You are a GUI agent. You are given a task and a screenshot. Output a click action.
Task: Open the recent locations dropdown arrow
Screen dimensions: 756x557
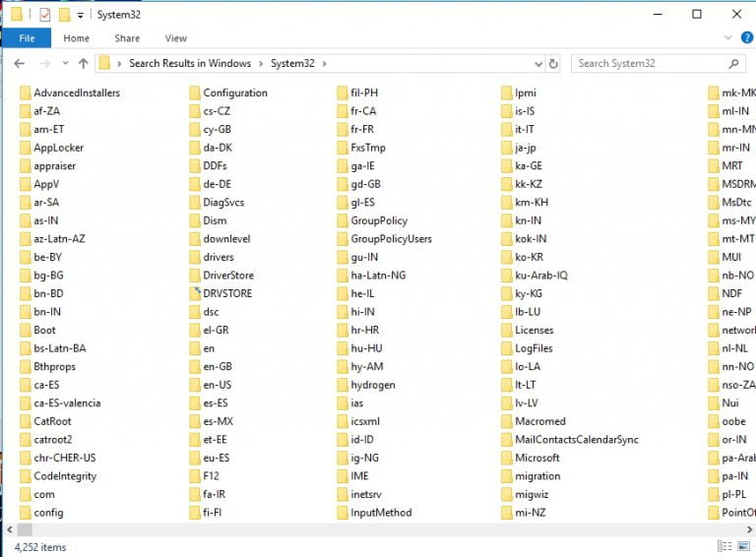point(66,63)
